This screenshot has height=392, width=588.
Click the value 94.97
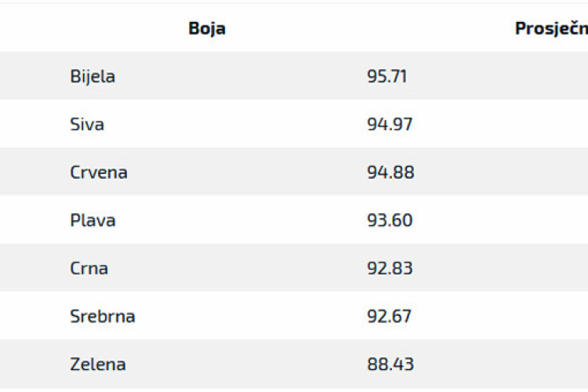[x=390, y=124]
